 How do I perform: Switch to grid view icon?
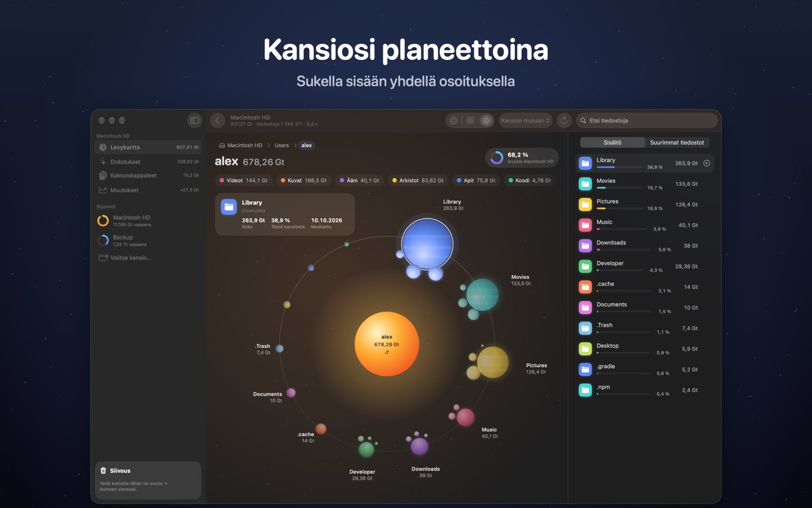[470, 120]
